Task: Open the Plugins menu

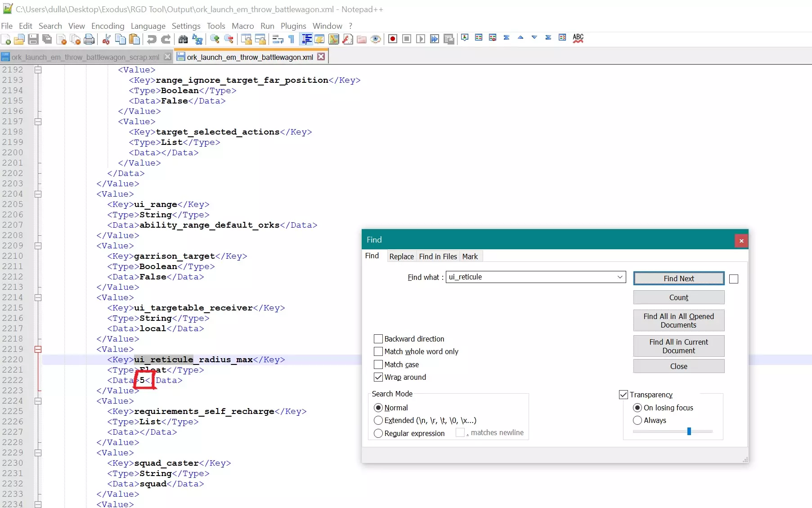Action: point(293,26)
